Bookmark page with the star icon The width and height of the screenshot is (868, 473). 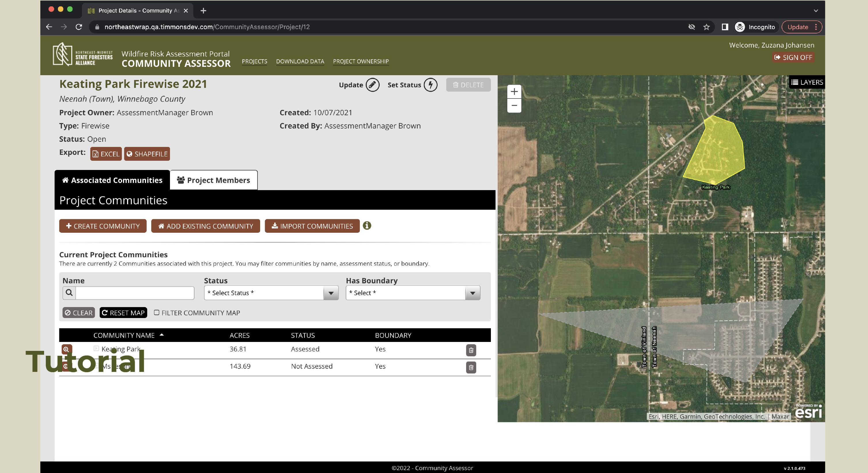(706, 27)
